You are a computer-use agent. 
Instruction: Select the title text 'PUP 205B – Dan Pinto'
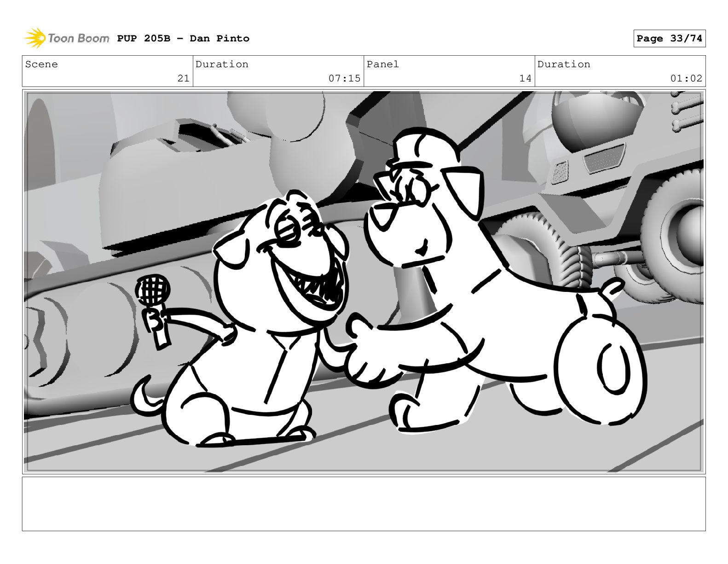tap(183, 39)
